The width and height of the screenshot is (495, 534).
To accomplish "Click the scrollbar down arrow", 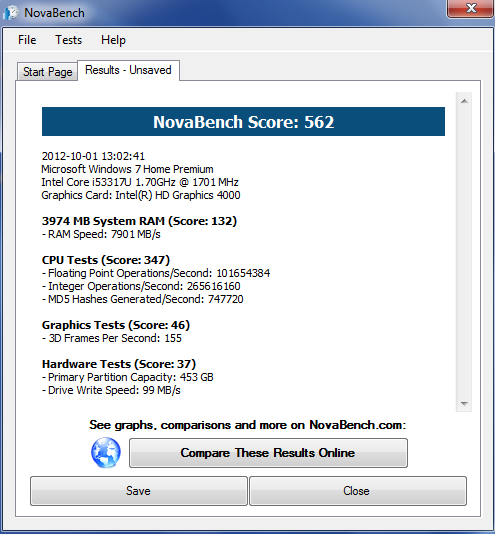I will 464,404.
